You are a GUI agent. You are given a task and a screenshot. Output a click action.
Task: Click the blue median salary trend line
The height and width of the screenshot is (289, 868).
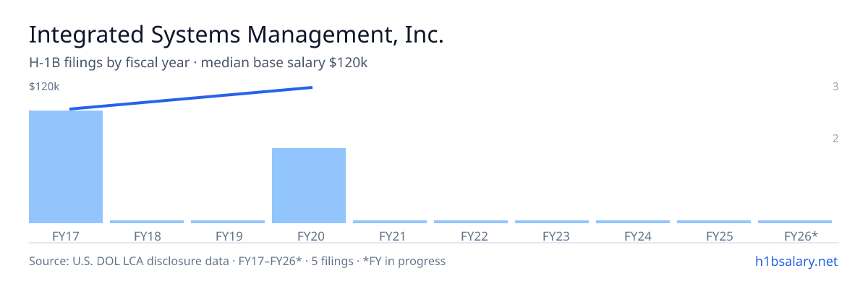click(x=190, y=98)
